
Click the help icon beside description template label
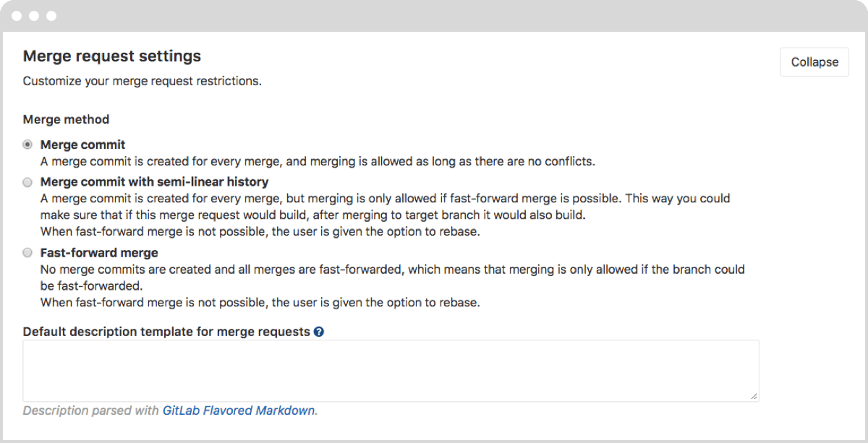click(x=319, y=331)
